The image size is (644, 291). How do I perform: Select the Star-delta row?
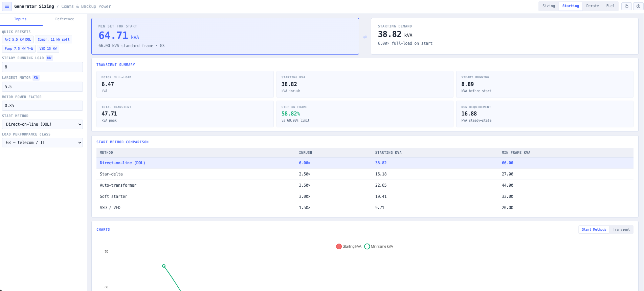click(x=365, y=174)
